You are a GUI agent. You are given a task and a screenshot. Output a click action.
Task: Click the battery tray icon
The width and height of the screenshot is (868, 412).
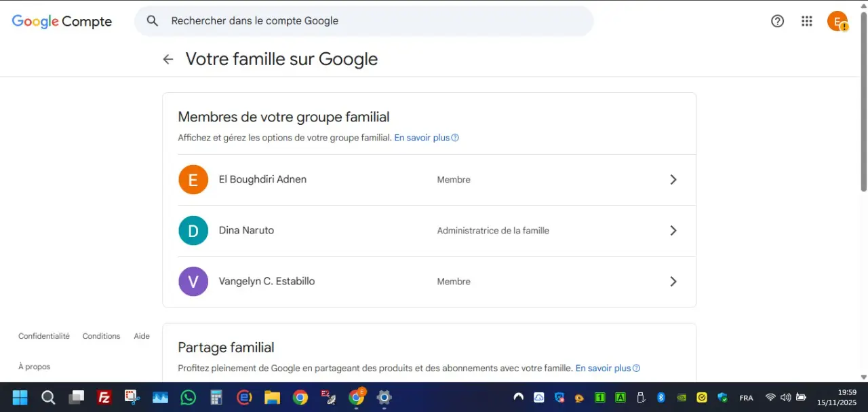click(801, 398)
